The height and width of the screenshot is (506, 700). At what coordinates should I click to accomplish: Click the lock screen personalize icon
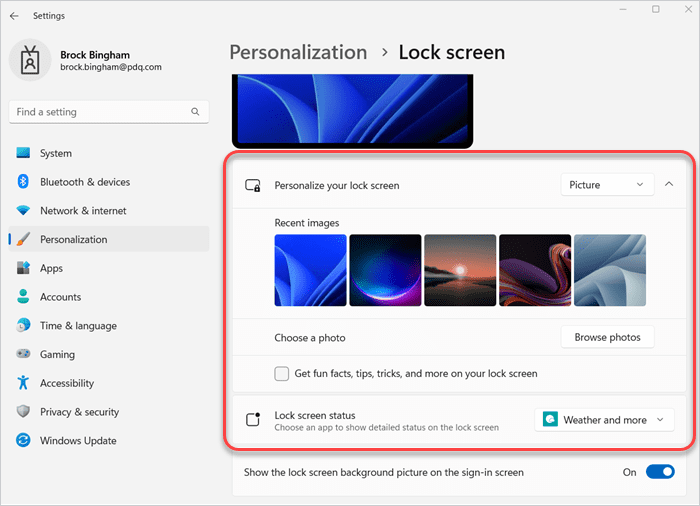tap(253, 185)
